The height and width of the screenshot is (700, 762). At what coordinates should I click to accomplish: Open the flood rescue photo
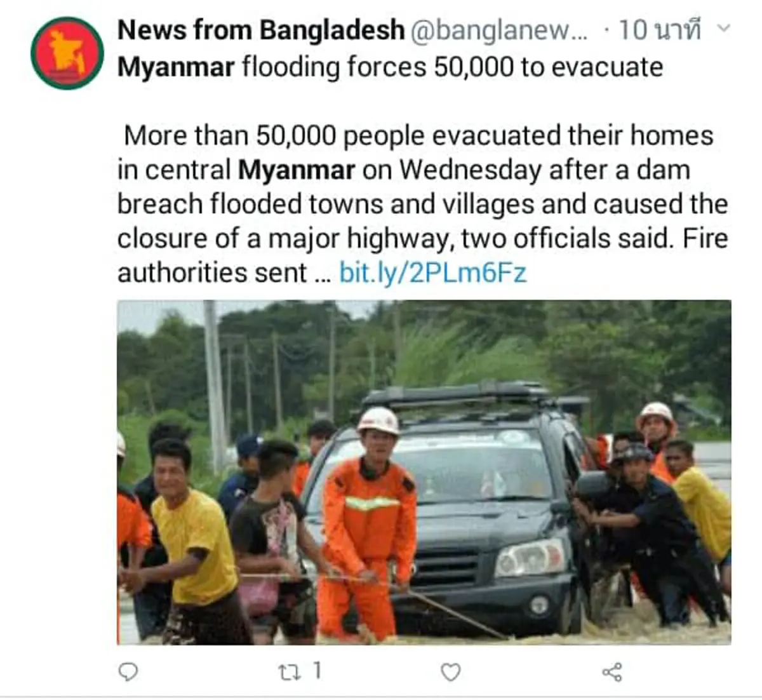[x=424, y=472]
